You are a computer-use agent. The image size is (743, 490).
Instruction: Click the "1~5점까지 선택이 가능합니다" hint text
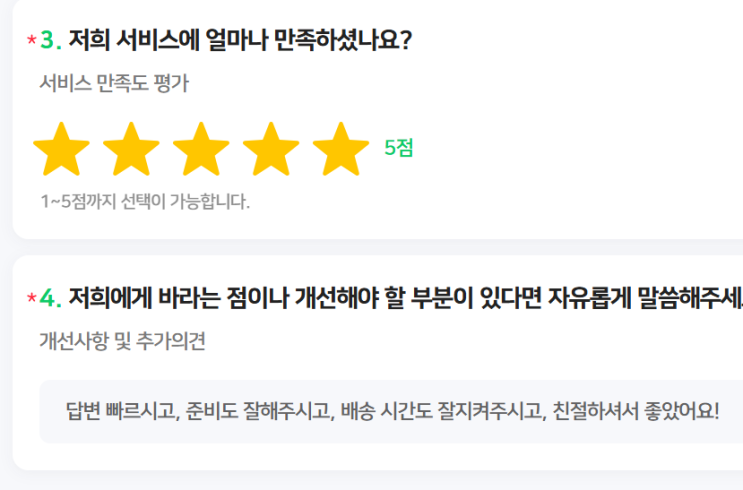click(x=145, y=202)
